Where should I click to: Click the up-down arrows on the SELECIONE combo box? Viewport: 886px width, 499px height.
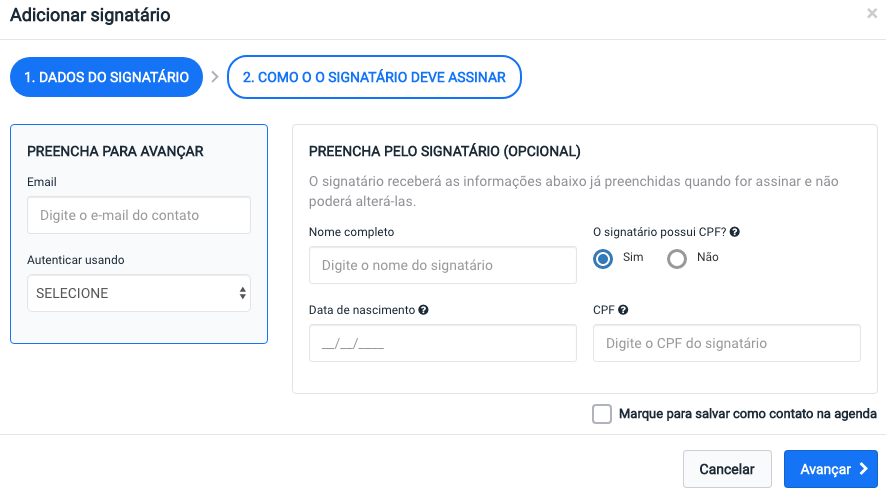(x=242, y=293)
